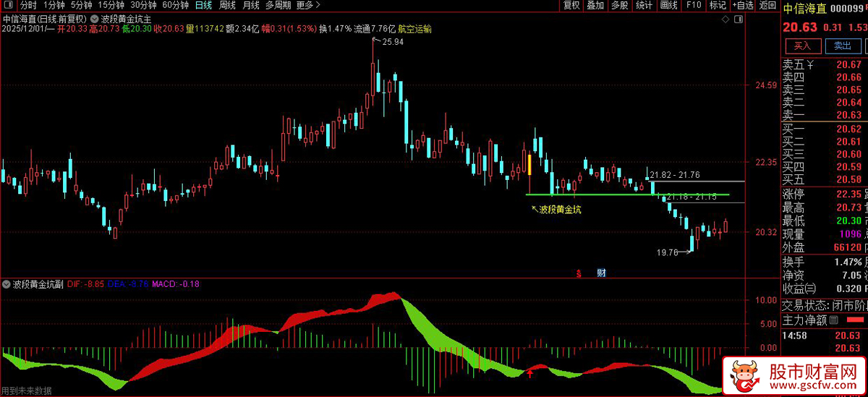868x397 pixels.
Task: Click the 净资 value 7.05
Action: (851, 276)
